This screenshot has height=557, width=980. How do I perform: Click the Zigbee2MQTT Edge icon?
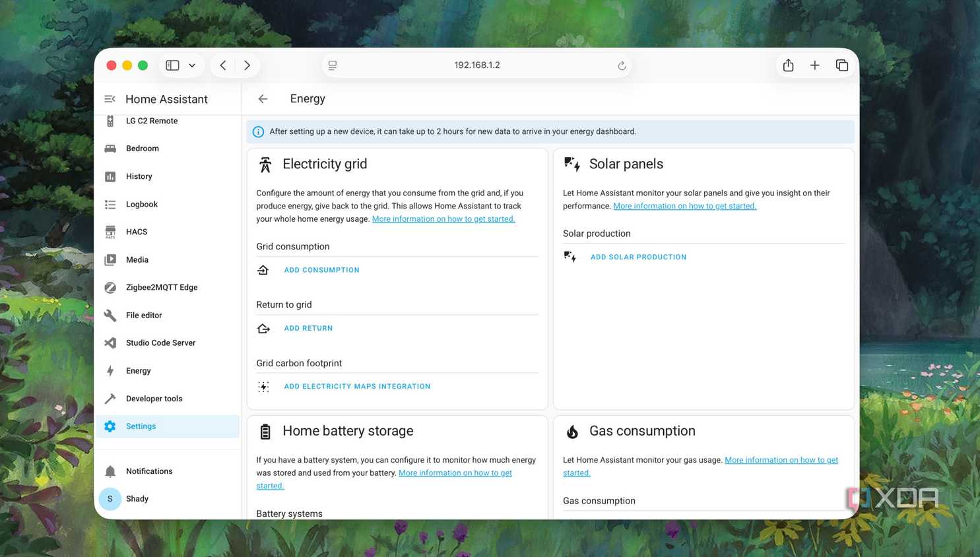point(110,287)
